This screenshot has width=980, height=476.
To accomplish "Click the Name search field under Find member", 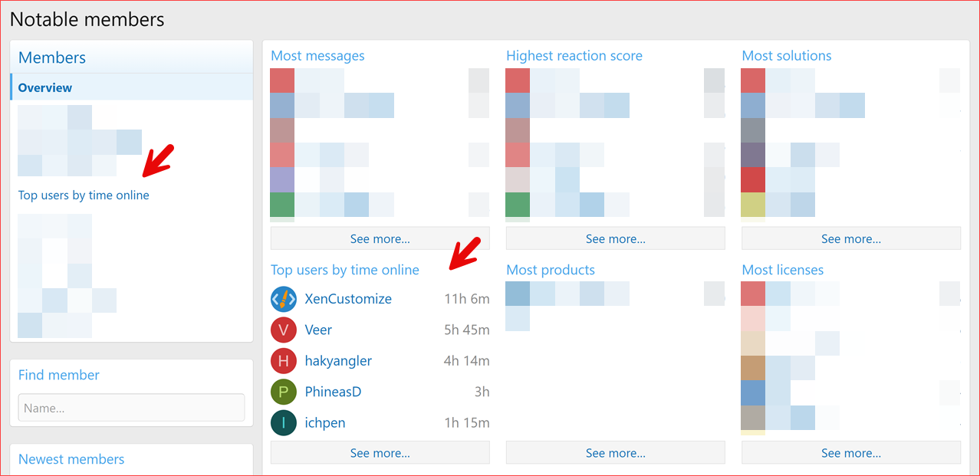I will coord(130,407).
